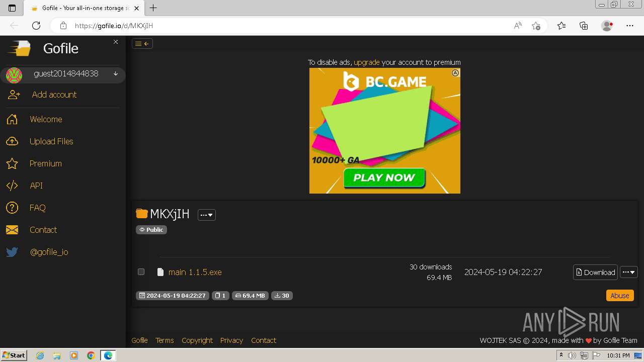Click the site lock info icon
The image size is (644, 362).
click(63, 26)
